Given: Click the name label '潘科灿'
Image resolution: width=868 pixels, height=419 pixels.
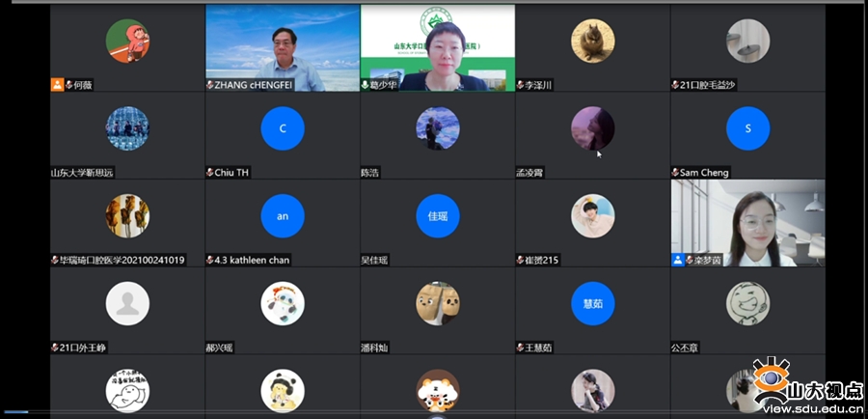Looking at the screenshot, I should click(x=374, y=348).
